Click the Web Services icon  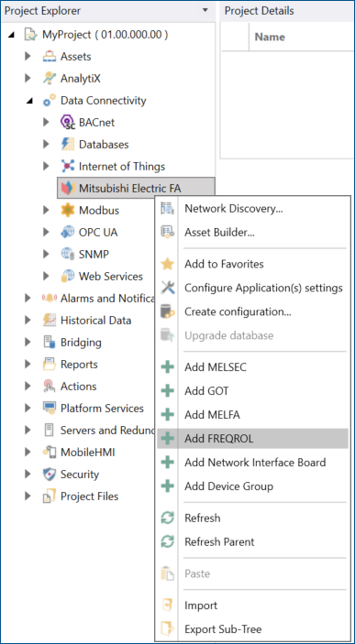coord(68,277)
